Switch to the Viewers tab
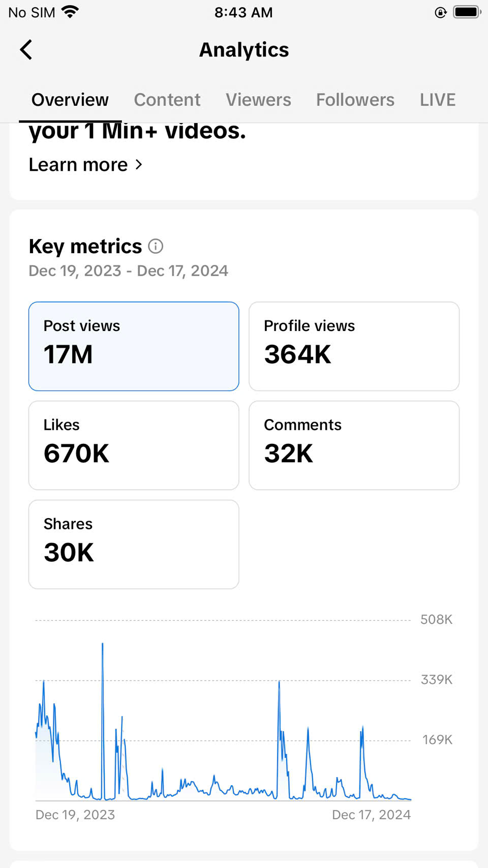 [x=258, y=100]
